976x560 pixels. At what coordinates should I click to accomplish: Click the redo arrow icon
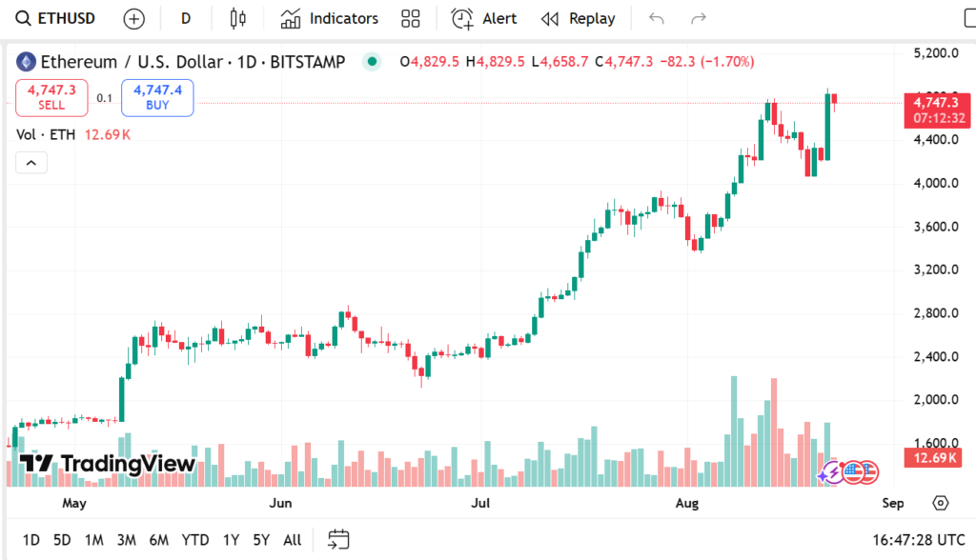pos(699,18)
